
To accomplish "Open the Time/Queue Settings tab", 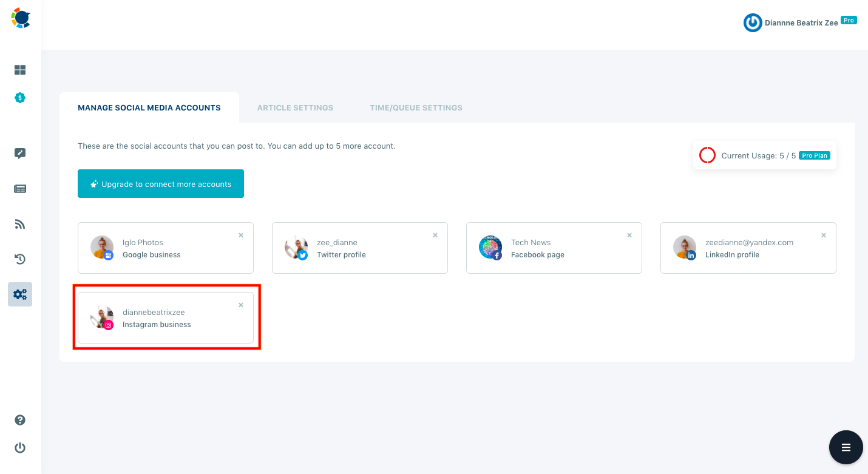I will pyautogui.click(x=416, y=107).
